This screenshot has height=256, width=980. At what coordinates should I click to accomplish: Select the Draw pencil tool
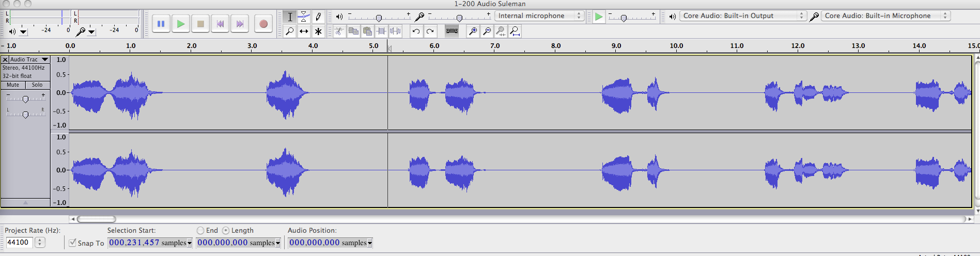[318, 17]
